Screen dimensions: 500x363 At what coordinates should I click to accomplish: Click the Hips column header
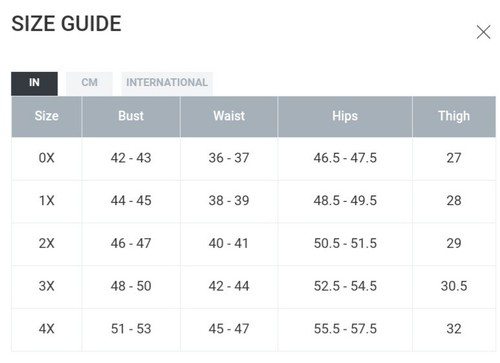tap(345, 116)
